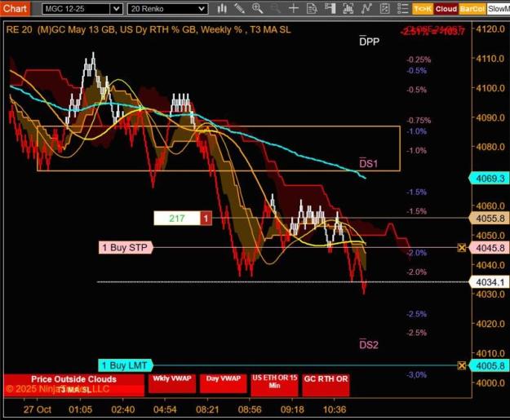Toggle the SlowM indicator button
Viewport: 510px width, 420px height.
[499, 9]
